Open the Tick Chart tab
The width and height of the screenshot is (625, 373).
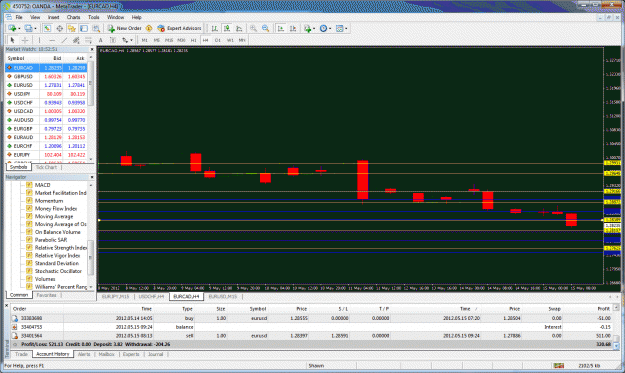click(x=46, y=167)
